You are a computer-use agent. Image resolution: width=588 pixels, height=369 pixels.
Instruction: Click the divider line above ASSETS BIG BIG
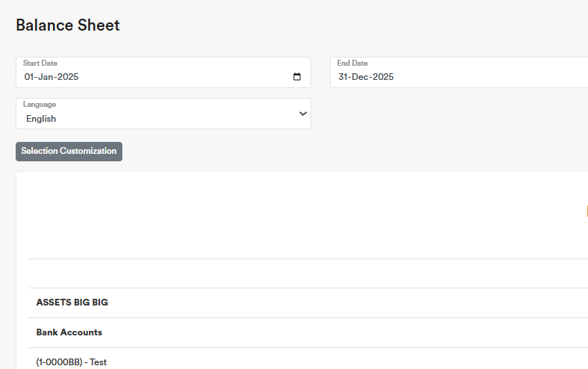coord(298,288)
